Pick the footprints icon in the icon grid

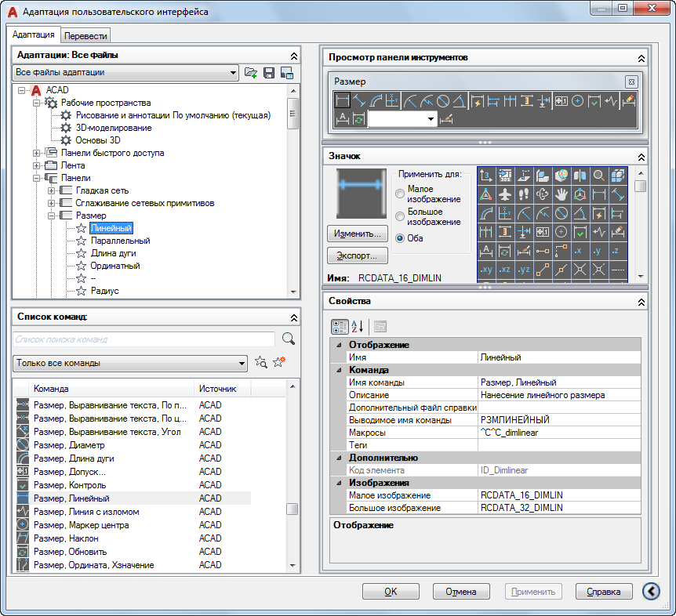[x=524, y=194]
